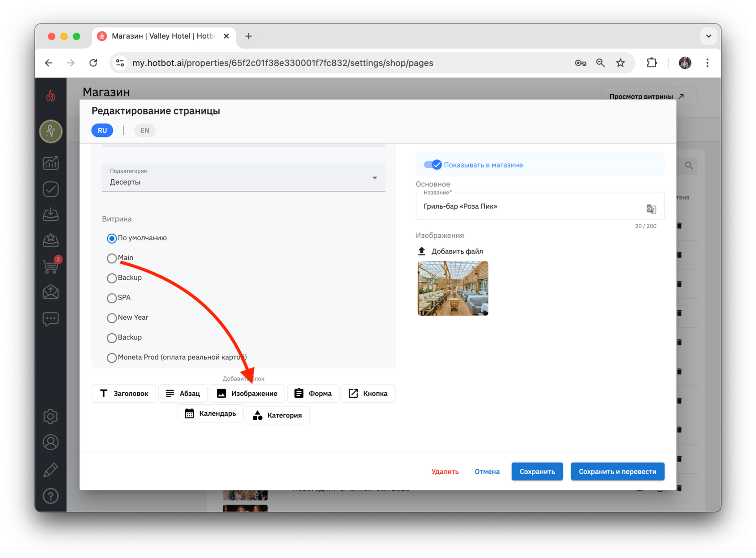Click the Отмена link
Viewport: 756px width, 558px height.
[487, 472]
